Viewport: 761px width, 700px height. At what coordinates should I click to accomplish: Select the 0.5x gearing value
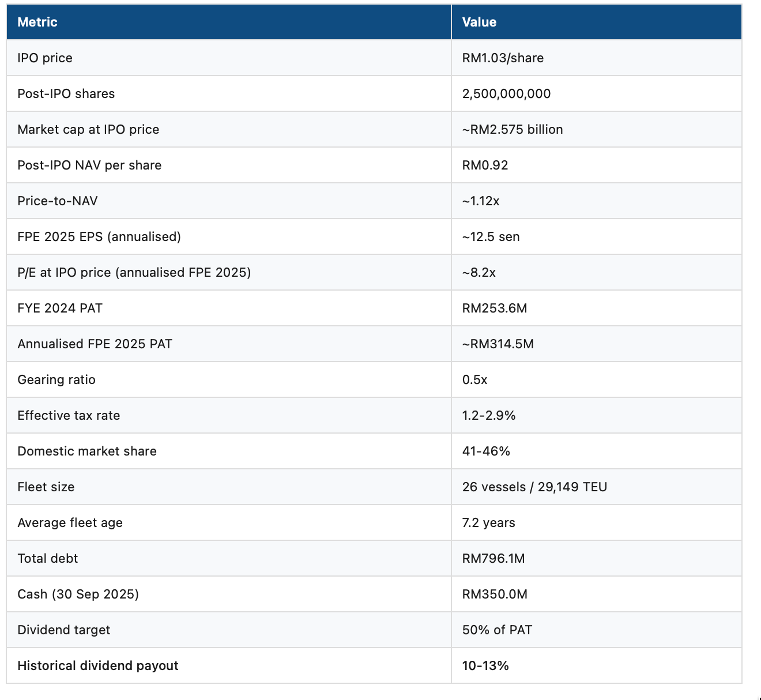[474, 379]
